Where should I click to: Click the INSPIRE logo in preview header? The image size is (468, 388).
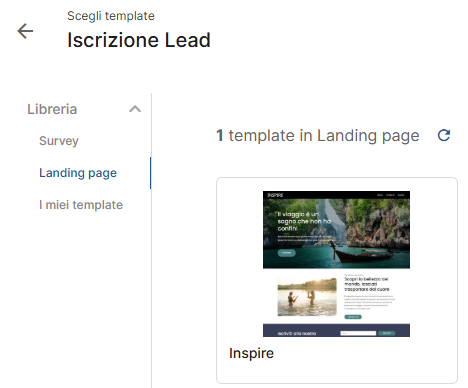coord(275,195)
